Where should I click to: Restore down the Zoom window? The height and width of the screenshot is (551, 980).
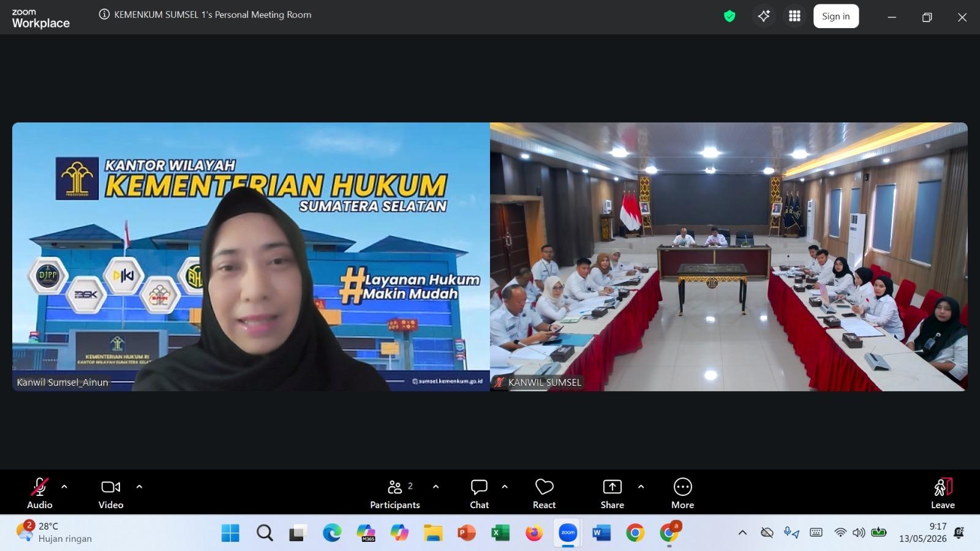pyautogui.click(x=927, y=17)
